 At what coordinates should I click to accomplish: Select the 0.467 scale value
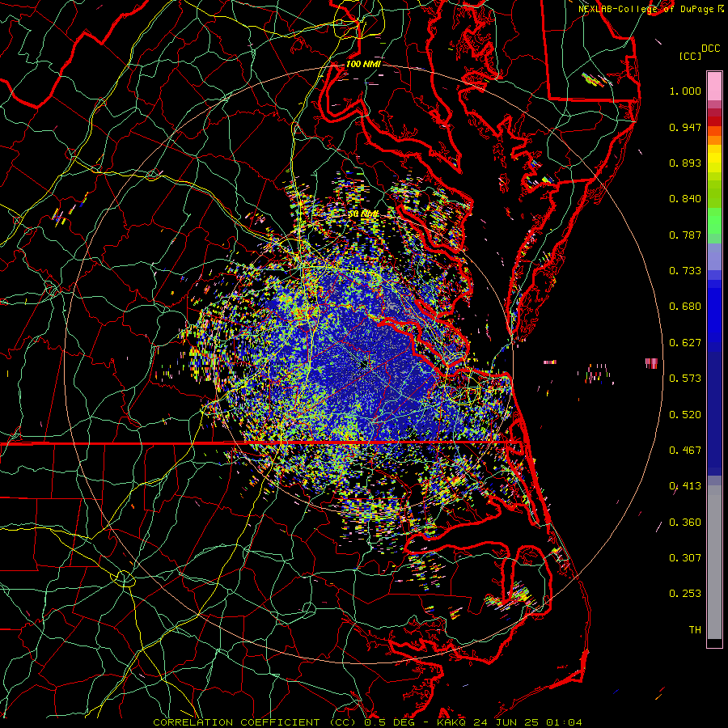[685, 451]
